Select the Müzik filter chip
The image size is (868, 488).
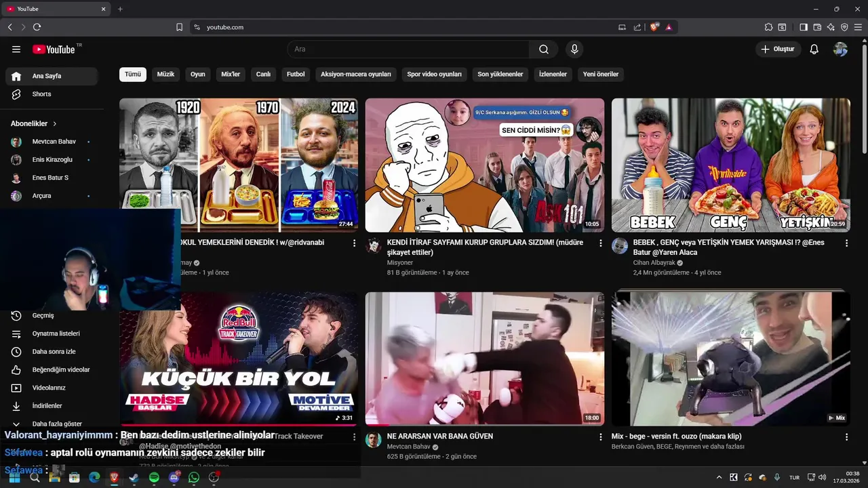tap(166, 74)
